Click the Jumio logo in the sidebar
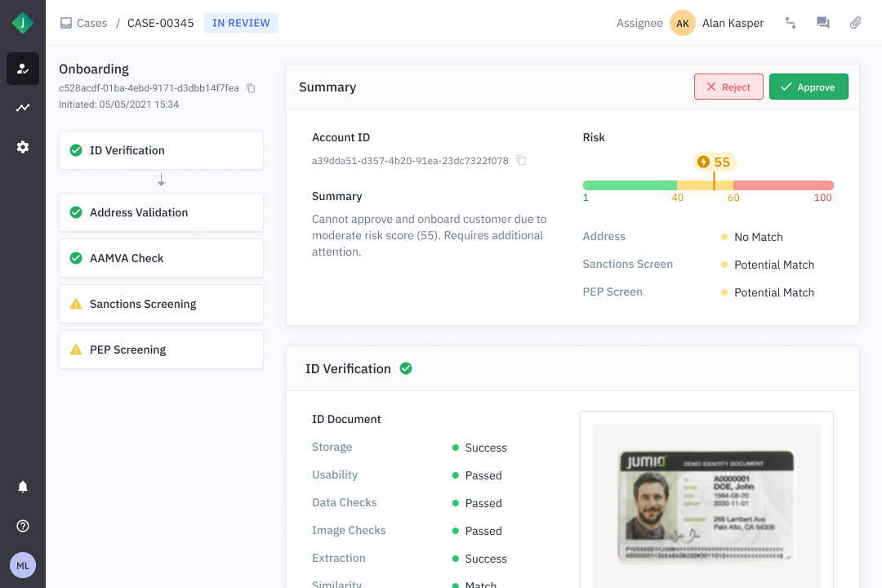Image resolution: width=882 pixels, height=588 pixels. point(23,23)
